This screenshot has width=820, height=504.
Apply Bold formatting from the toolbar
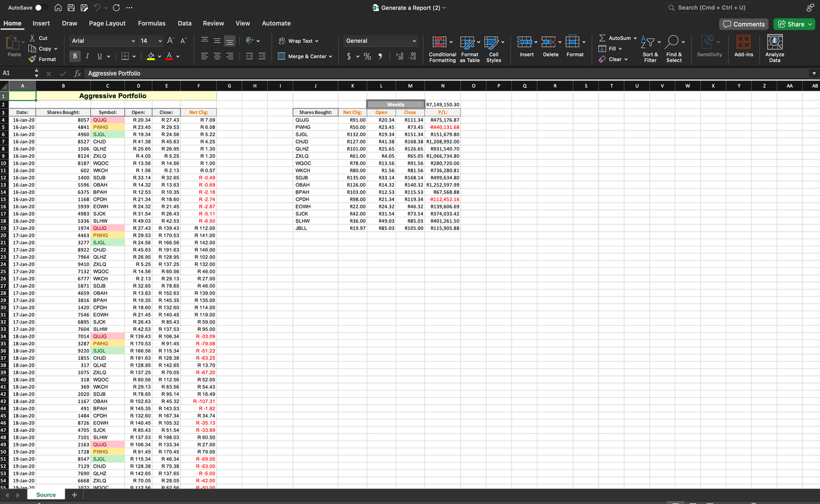click(74, 56)
